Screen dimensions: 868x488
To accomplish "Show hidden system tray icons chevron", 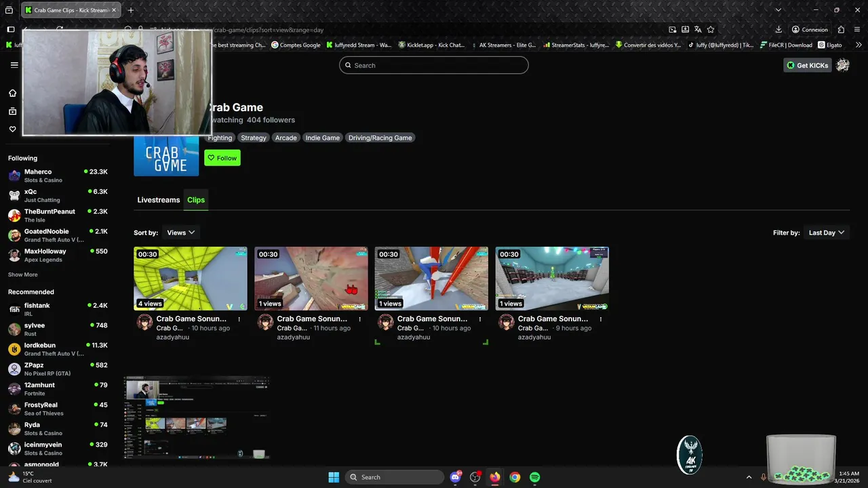I will (749, 477).
